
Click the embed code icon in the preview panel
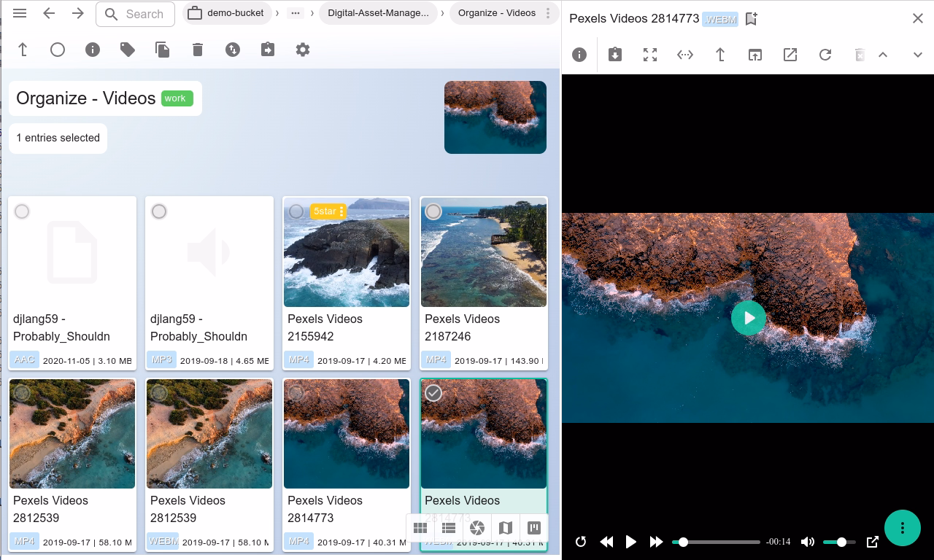tap(684, 55)
